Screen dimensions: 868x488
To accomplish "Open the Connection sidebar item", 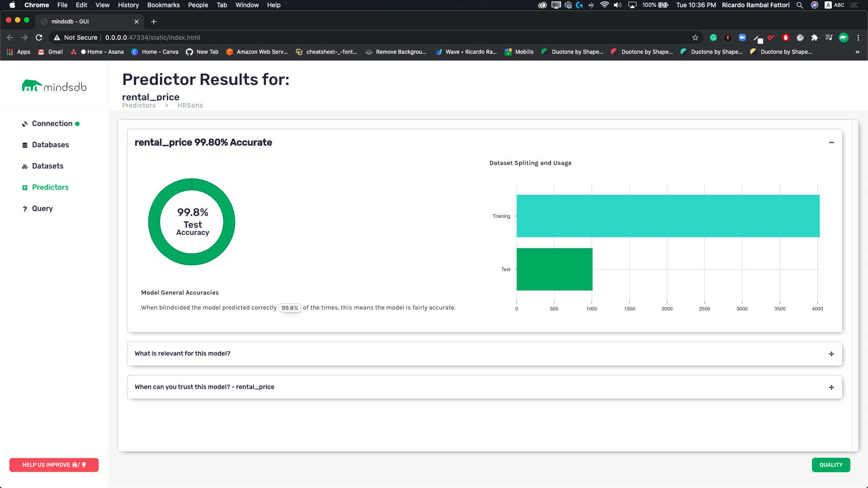I will click(x=52, y=124).
